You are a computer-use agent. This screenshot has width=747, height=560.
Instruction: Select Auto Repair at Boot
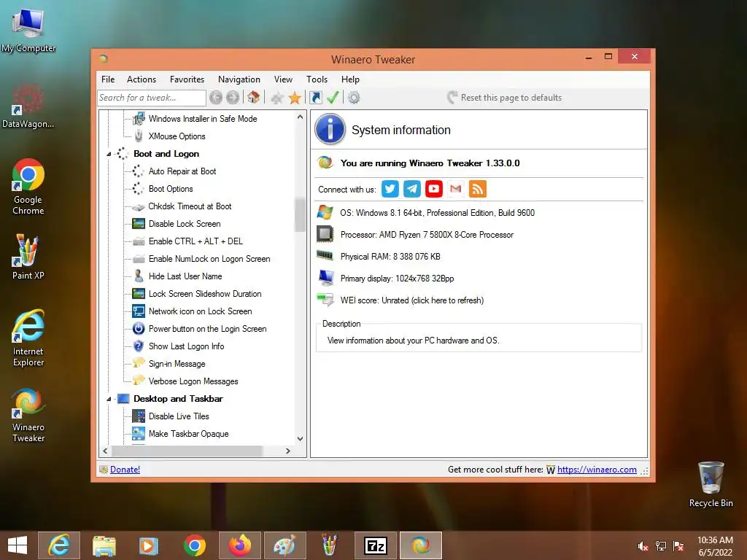(x=182, y=171)
